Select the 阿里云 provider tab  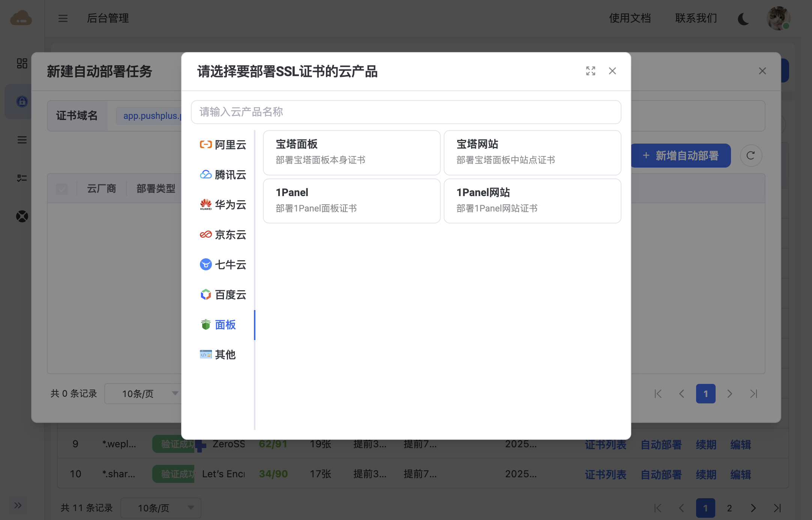click(223, 145)
